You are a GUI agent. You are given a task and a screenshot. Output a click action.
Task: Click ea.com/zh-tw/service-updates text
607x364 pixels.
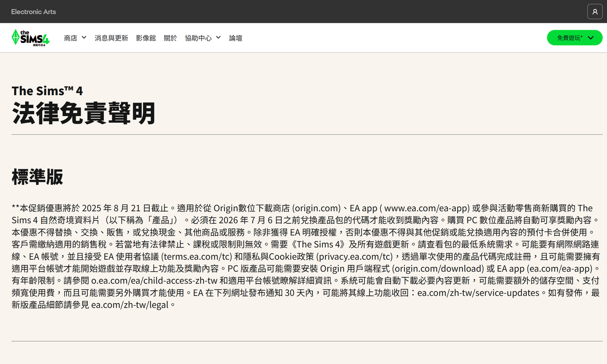pyautogui.click(x=478, y=293)
